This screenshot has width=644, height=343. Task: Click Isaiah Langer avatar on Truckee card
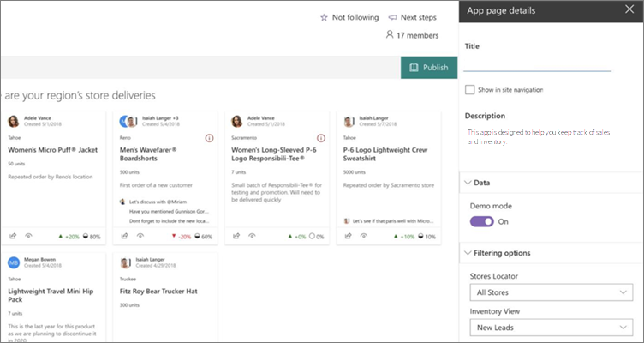pos(125,262)
